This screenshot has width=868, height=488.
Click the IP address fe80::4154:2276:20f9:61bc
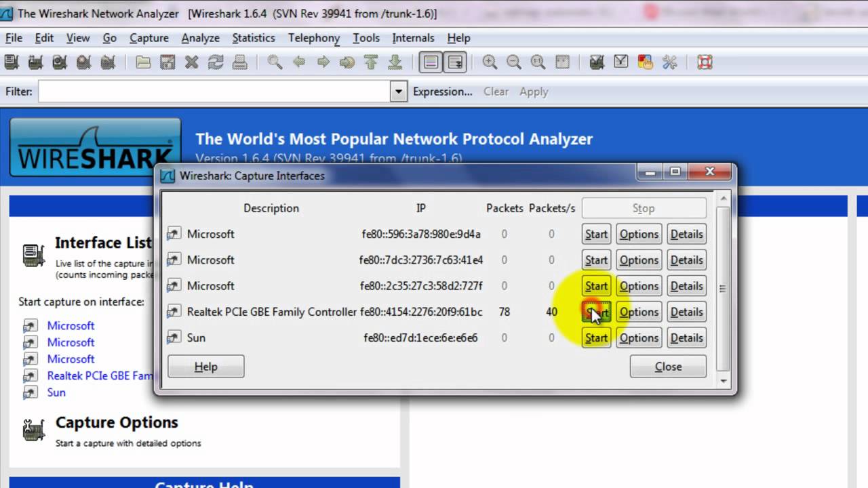click(421, 312)
